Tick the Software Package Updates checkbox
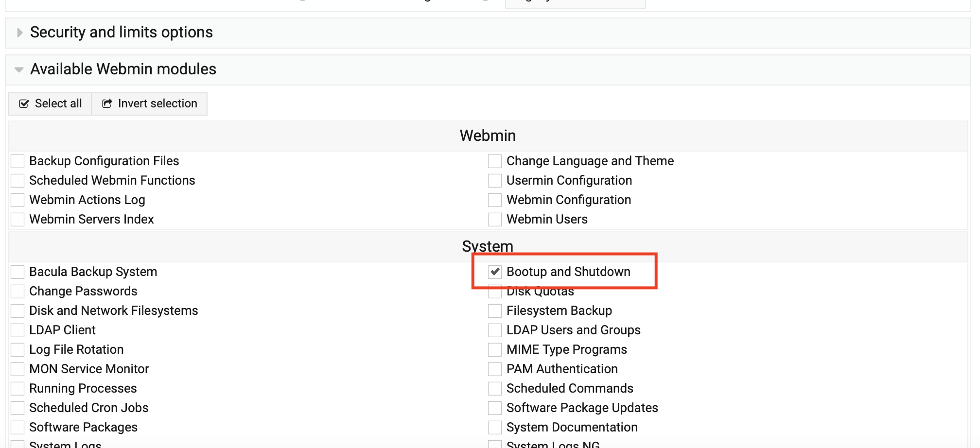Viewport: 980px width, 448px height. (495, 408)
